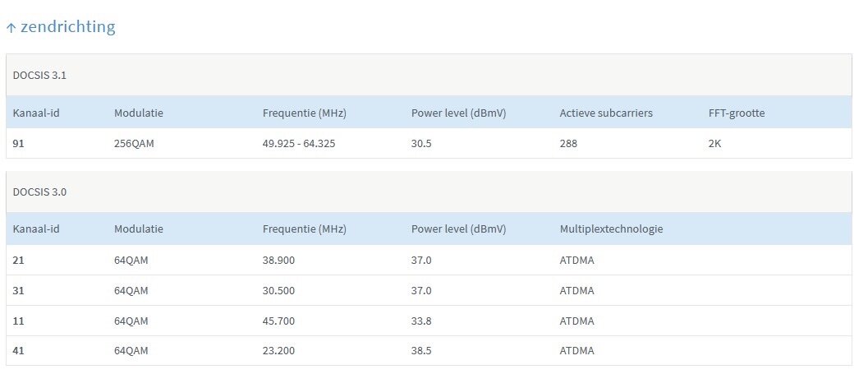Click the 256QAM modulation value

click(134, 143)
